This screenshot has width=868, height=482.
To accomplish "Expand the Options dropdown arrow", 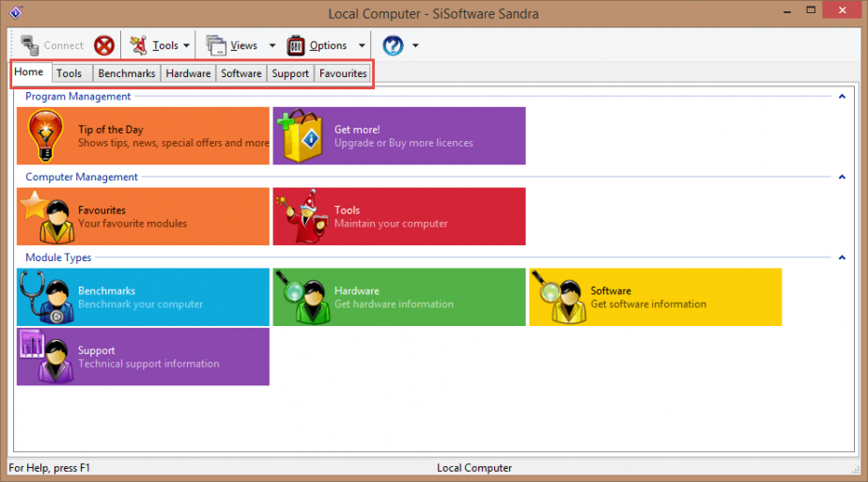I will [x=362, y=45].
